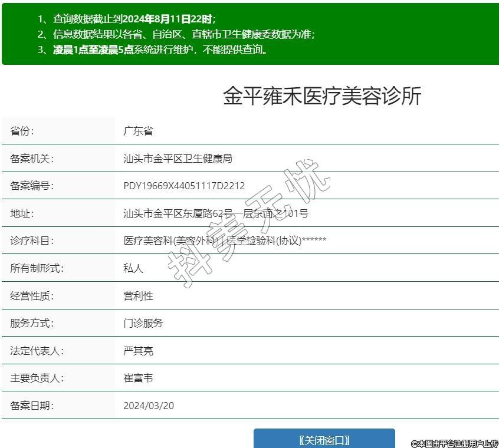This screenshot has width=499, height=448.
Task: Click the system maintenance hours notice
Action: coord(153,50)
